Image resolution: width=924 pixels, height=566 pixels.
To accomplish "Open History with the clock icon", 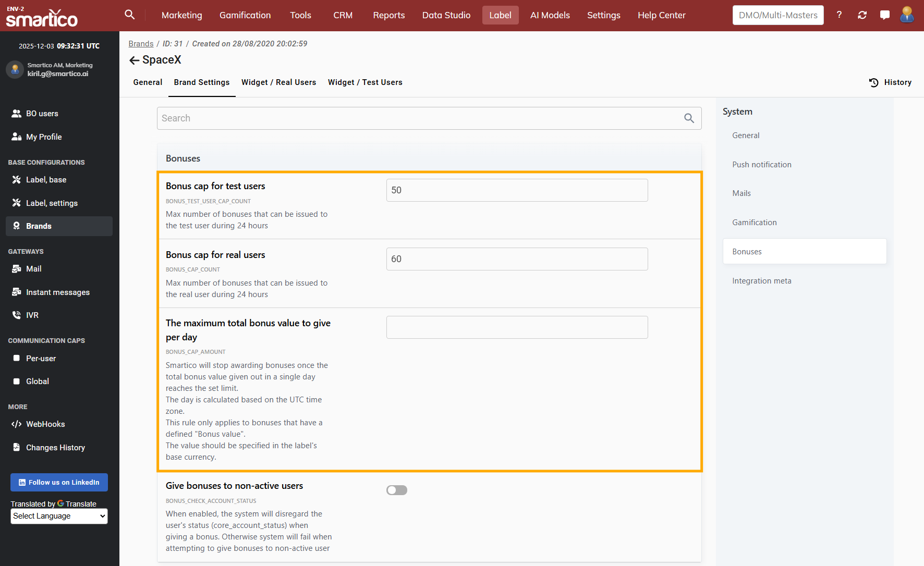I will [874, 82].
